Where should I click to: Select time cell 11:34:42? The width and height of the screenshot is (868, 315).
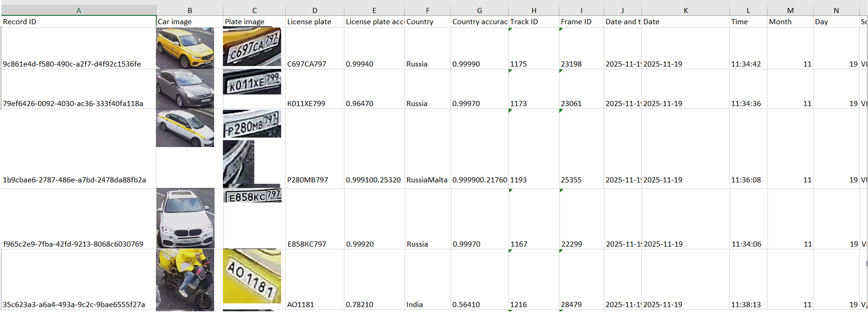coord(748,48)
